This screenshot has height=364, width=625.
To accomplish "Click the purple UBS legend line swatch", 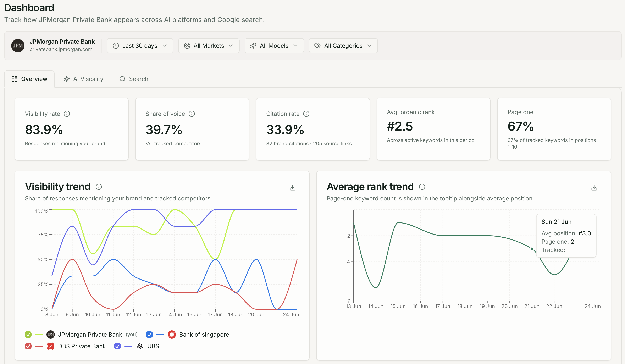I will coord(128,346).
